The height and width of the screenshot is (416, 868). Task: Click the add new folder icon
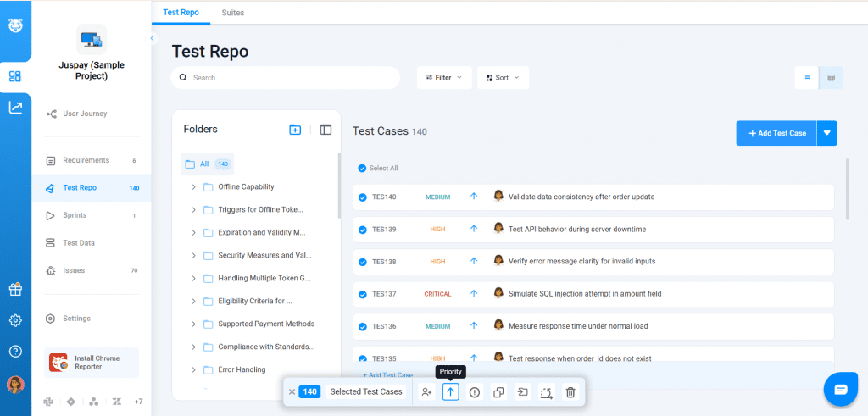pyautogui.click(x=295, y=130)
